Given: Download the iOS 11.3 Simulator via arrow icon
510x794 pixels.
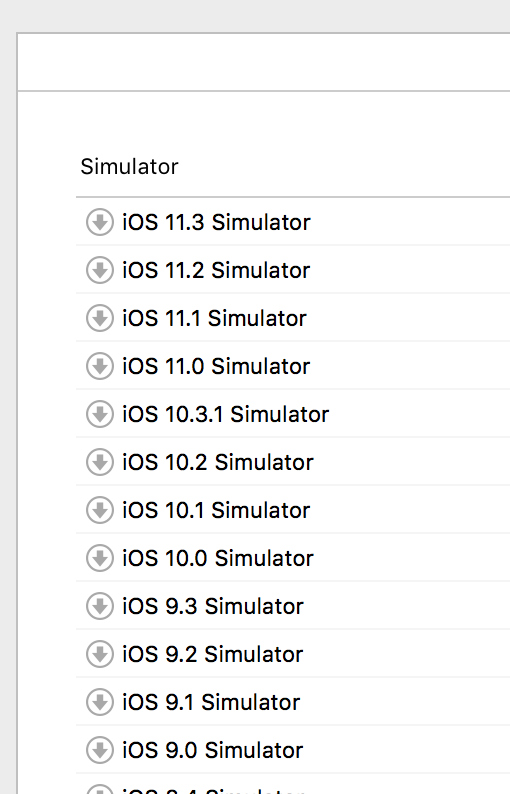Looking at the screenshot, I should click(x=100, y=222).
